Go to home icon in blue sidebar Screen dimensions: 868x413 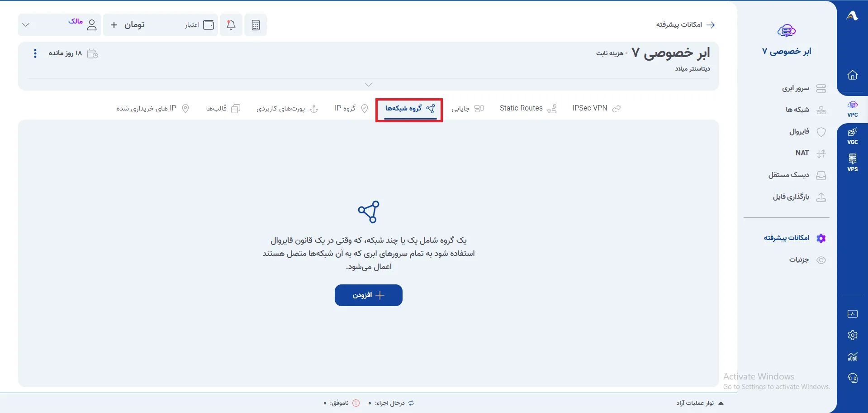click(x=853, y=75)
